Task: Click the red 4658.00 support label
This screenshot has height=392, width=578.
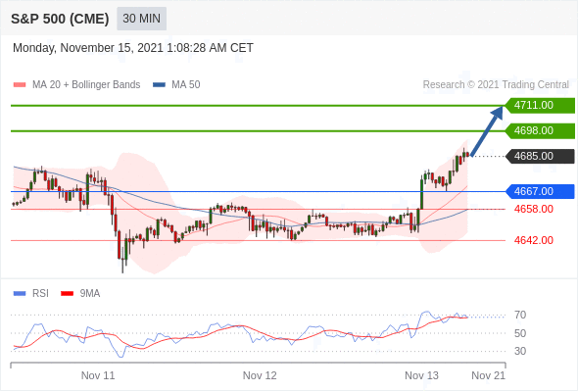Action: click(x=534, y=209)
